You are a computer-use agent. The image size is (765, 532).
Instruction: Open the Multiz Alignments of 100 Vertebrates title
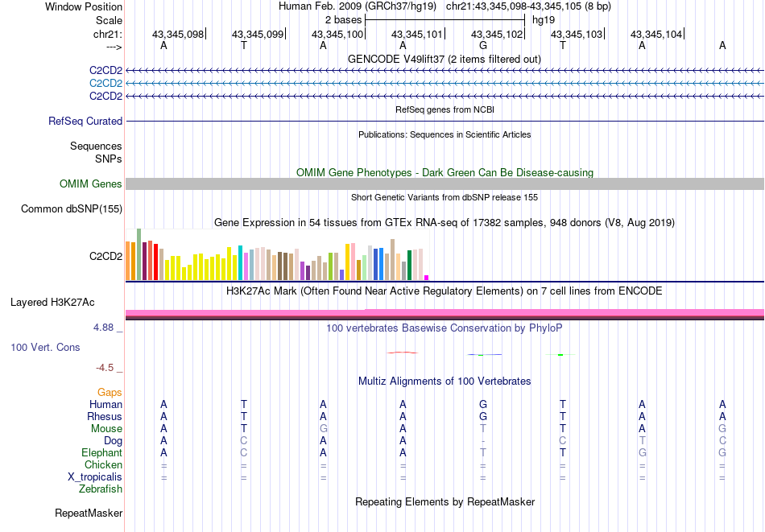445,381
